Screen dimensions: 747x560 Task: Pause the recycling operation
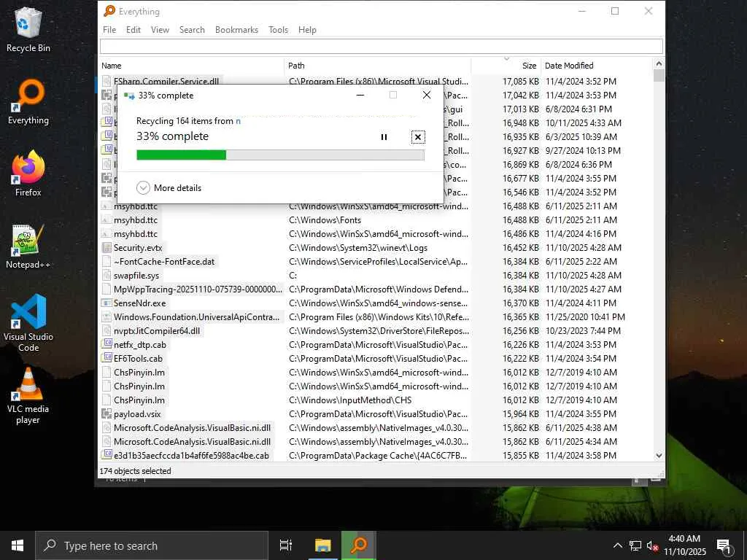pyautogui.click(x=384, y=137)
